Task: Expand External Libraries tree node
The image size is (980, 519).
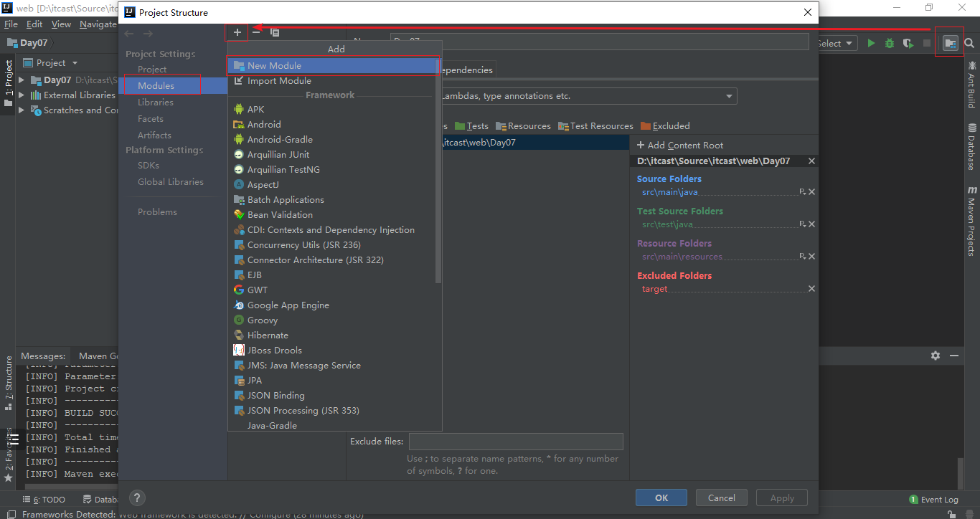Action: pos(22,95)
